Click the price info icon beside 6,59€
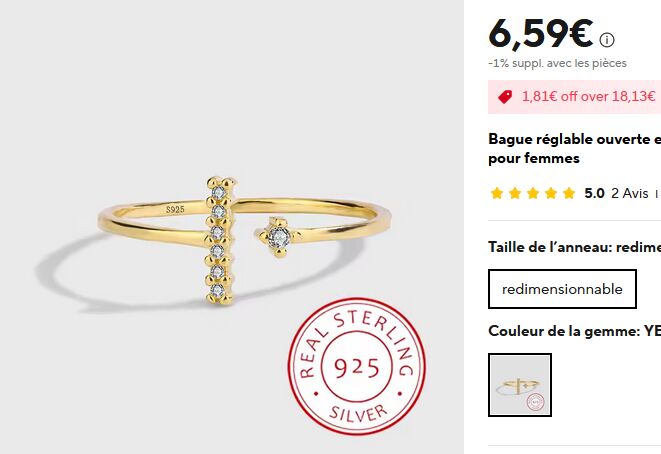 tap(607, 40)
